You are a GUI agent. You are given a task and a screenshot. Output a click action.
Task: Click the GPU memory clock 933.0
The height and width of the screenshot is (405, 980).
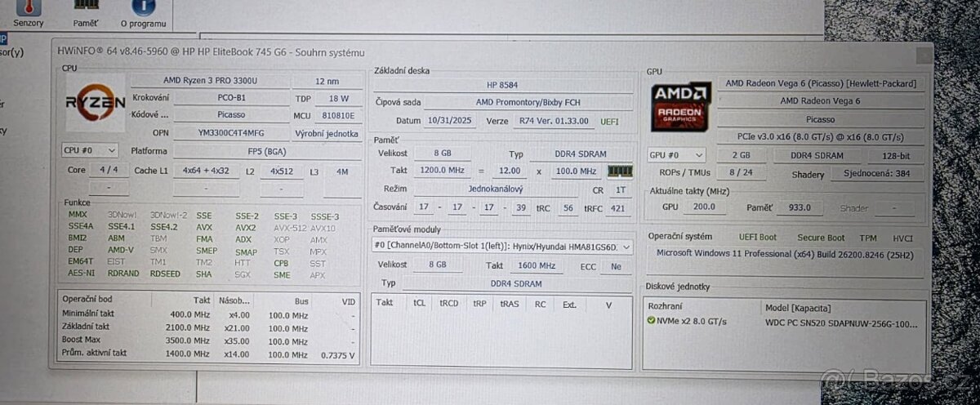tap(800, 207)
